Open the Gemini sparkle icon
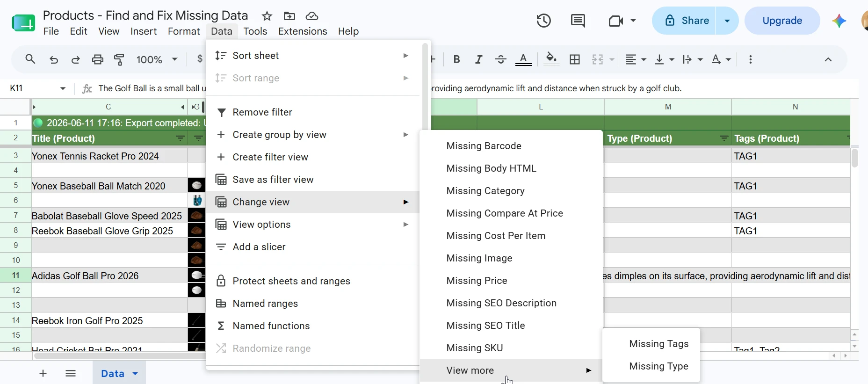The height and width of the screenshot is (384, 868). pyautogui.click(x=839, y=21)
